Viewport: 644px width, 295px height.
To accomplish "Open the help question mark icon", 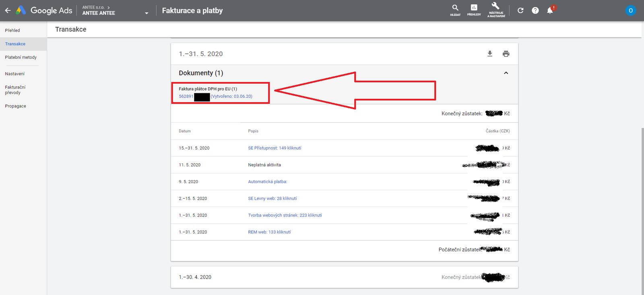I will click(535, 10).
